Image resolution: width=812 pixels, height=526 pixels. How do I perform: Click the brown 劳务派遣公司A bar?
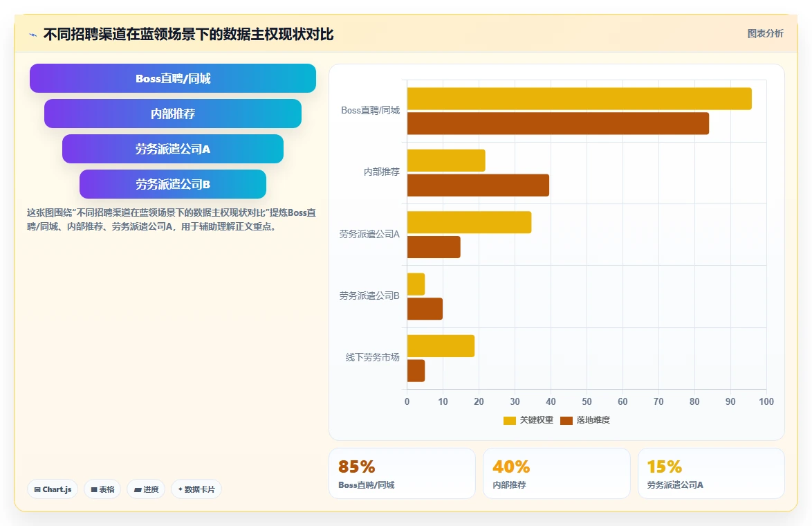pyautogui.click(x=434, y=247)
